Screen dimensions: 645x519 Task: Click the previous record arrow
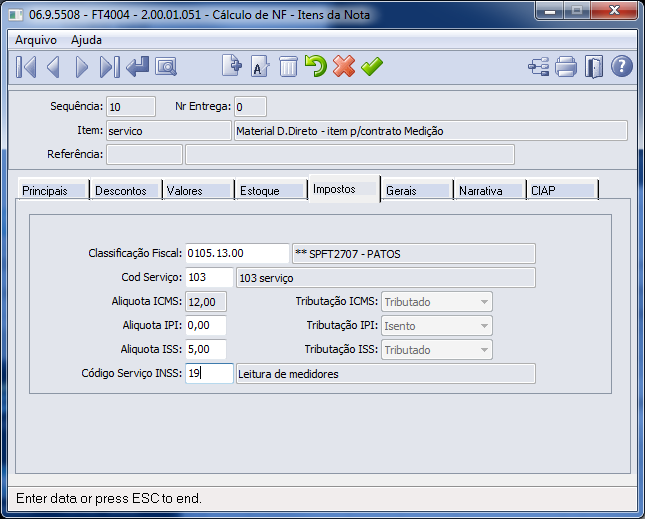(54, 67)
